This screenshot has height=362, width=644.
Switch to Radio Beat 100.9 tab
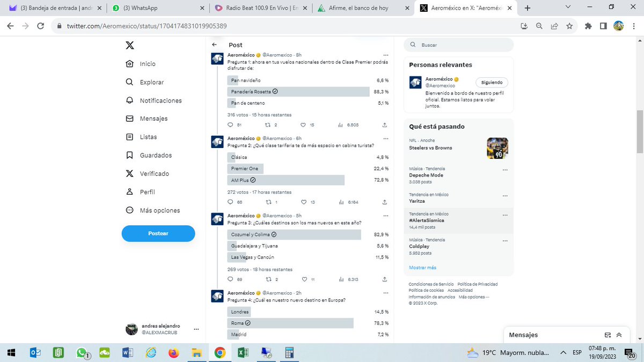click(261, 8)
